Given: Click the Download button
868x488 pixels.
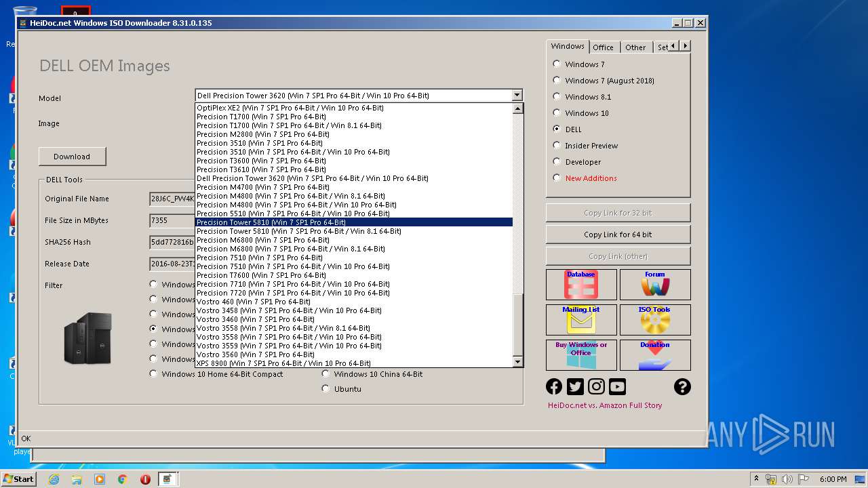Looking at the screenshot, I should pos(72,157).
